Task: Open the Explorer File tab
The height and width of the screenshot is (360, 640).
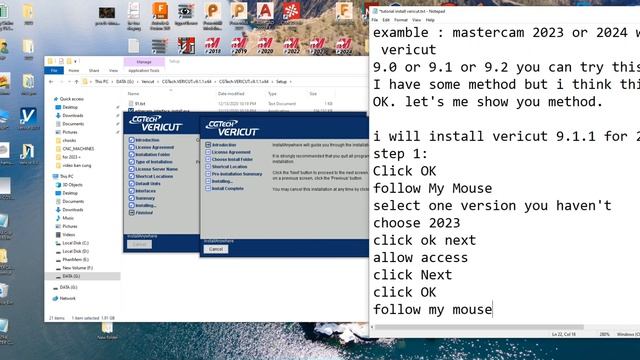Action: click(x=54, y=71)
